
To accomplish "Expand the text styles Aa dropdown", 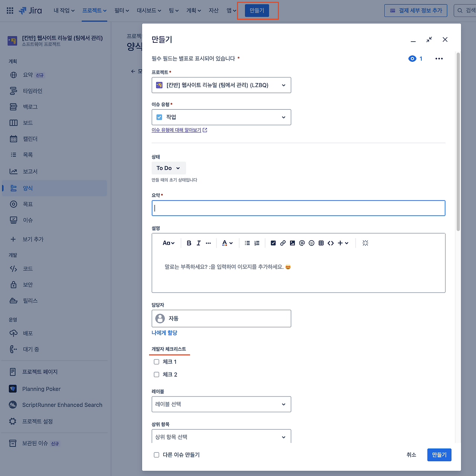I will point(168,243).
